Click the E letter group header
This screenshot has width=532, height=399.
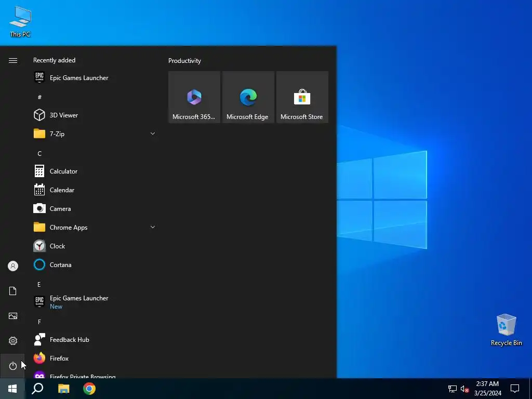click(39, 284)
